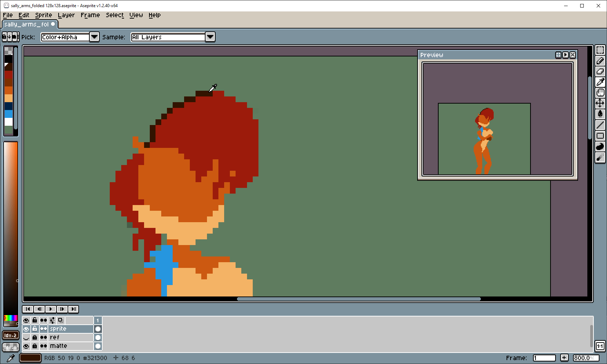The height and width of the screenshot is (364, 607).
Task: Select the Move tool
Action: pos(600,104)
